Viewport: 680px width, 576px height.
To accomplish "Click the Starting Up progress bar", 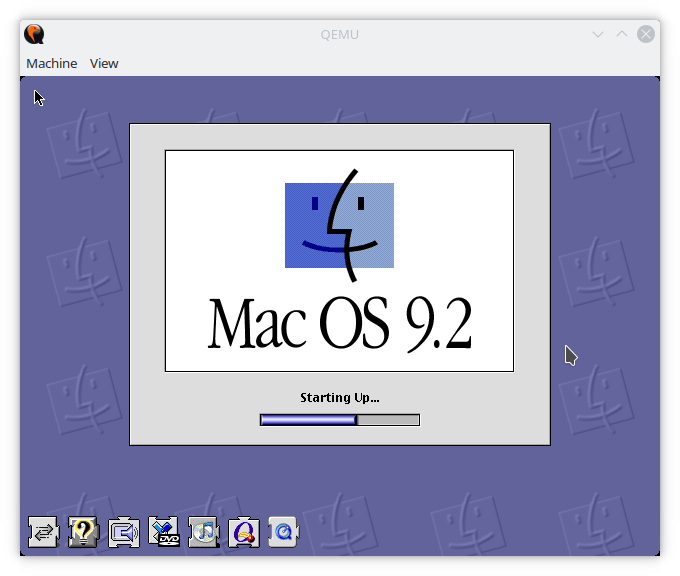I will click(340, 420).
